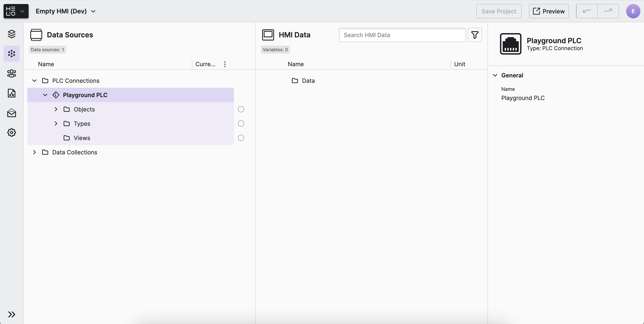
Task: Click the Preview button
Action: pyautogui.click(x=549, y=11)
